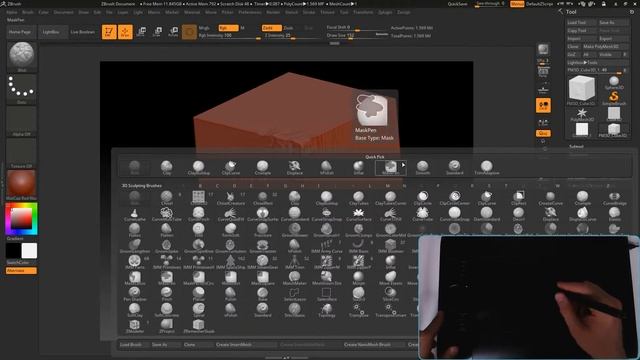Toggle Live Boolean rendering
640x360 pixels.
point(82,32)
